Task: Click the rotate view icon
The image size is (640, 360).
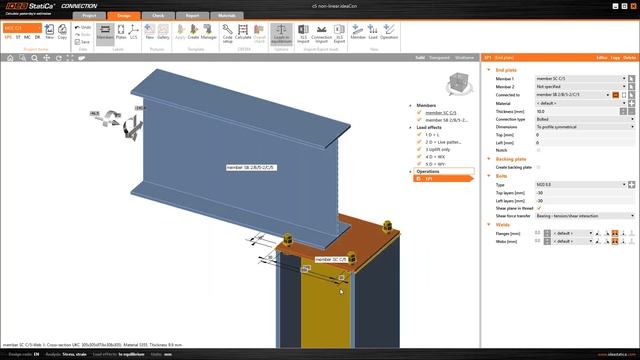Action: click(x=59, y=58)
